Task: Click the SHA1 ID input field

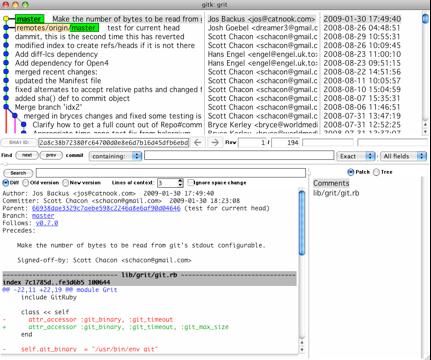Action: pyautogui.click(x=114, y=143)
